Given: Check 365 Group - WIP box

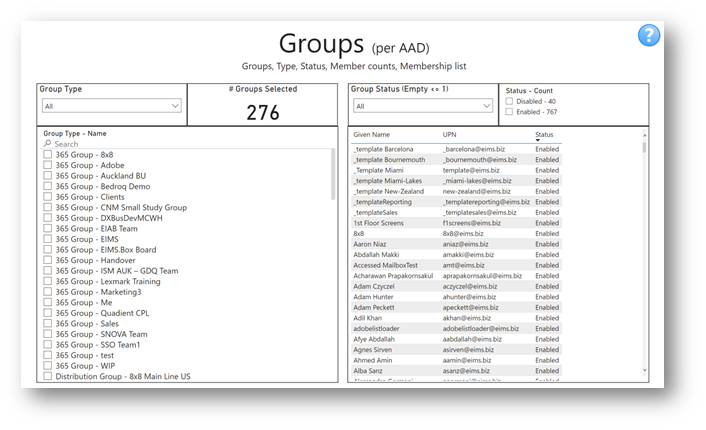Looking at the screenshot, I should 47,366.
